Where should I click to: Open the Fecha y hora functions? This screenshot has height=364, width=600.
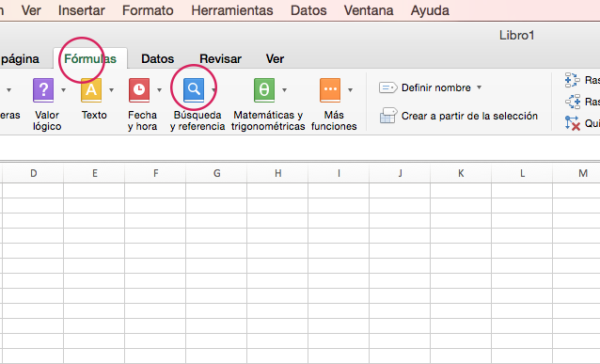139,90
